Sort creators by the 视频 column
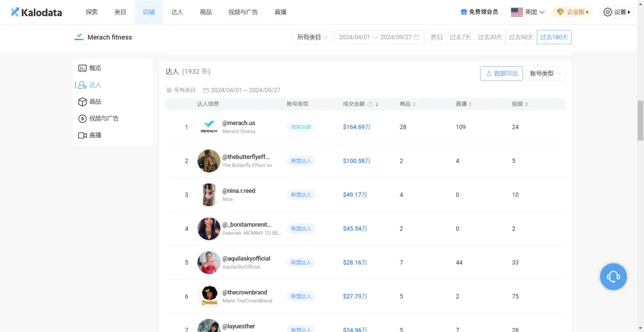The image size is (644, 332). coord(526,104)
